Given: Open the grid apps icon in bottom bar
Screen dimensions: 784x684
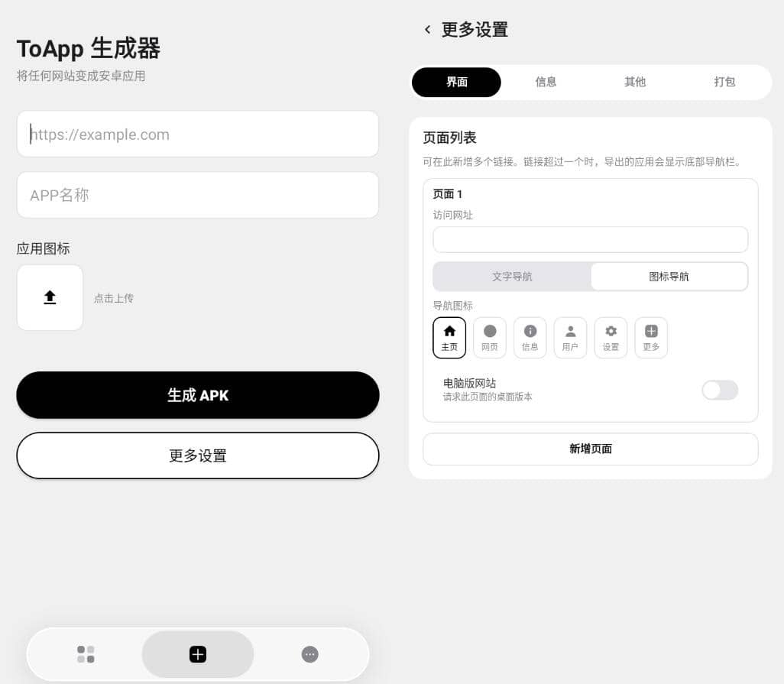Looking at the screenshot, I should point(86,654).
